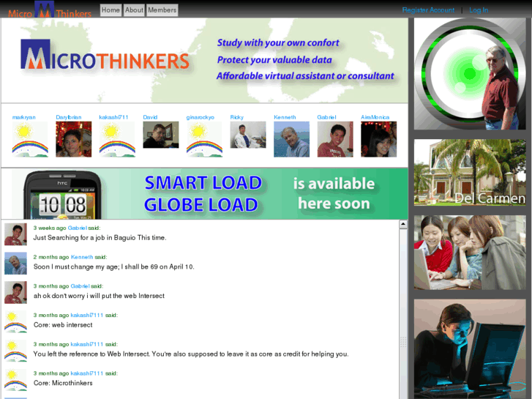Click avatar beside 'Core: web intersect' post
Image resolution: width=532 pixels, height=399 pixels.
point(15,321)
